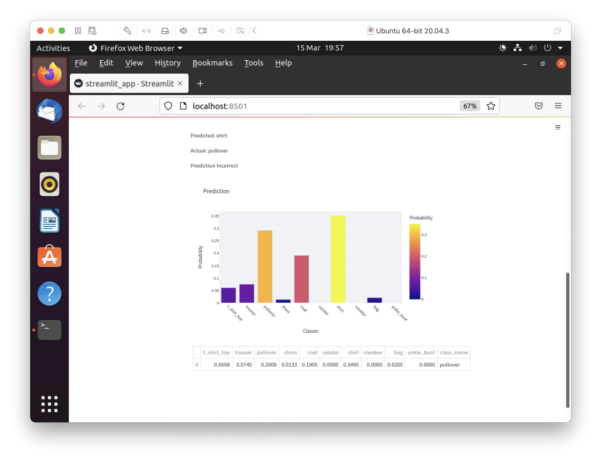The image size is (601, 462).
Task: Click the Probability color scale bar
Action: (415, 260)
